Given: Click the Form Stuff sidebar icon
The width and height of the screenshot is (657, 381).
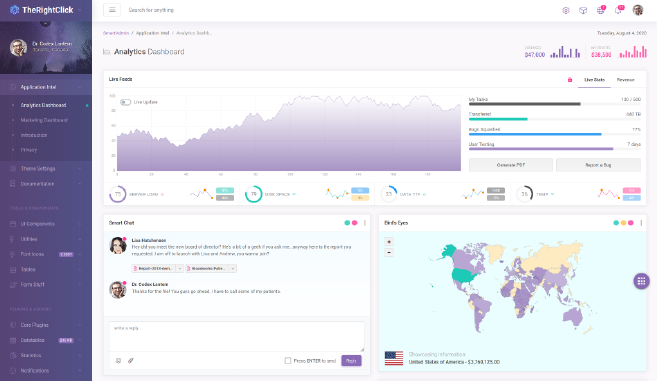Looking at the screenshot, I should [13, 285].
